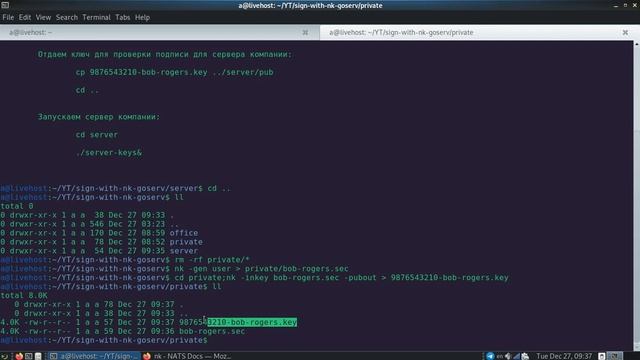Click the 'cd server' instruction line
Viewport: 640px width, 360px height.
(97, 135)
